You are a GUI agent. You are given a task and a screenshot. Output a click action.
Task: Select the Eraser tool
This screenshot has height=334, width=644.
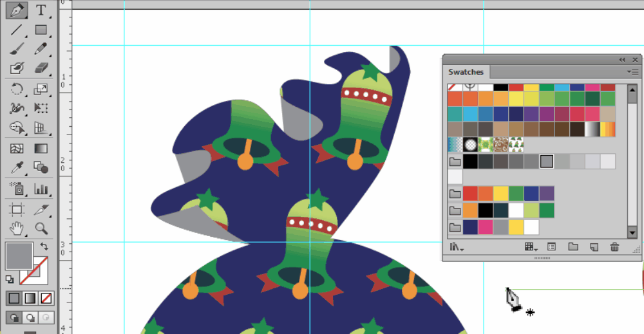(x=41, y=68)
